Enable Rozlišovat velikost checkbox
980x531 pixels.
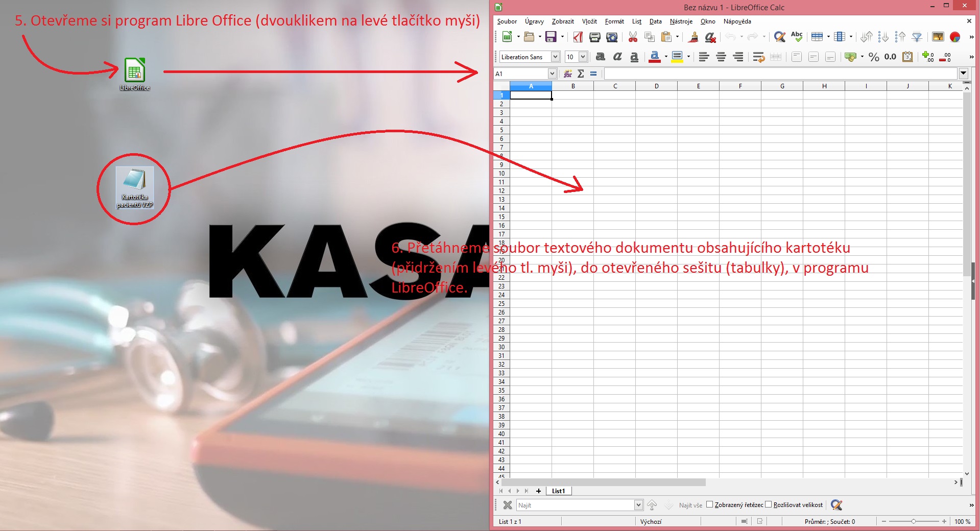click(x=768, y=504)
